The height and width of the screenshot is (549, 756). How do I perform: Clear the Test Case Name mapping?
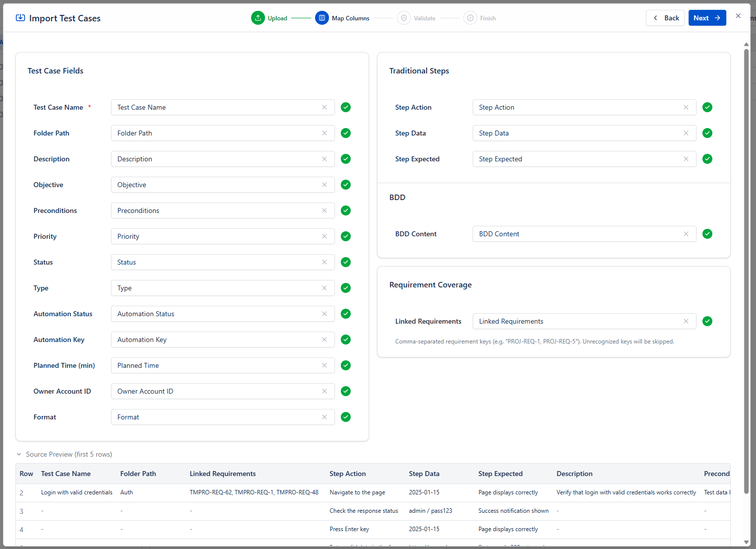point(324,107)
